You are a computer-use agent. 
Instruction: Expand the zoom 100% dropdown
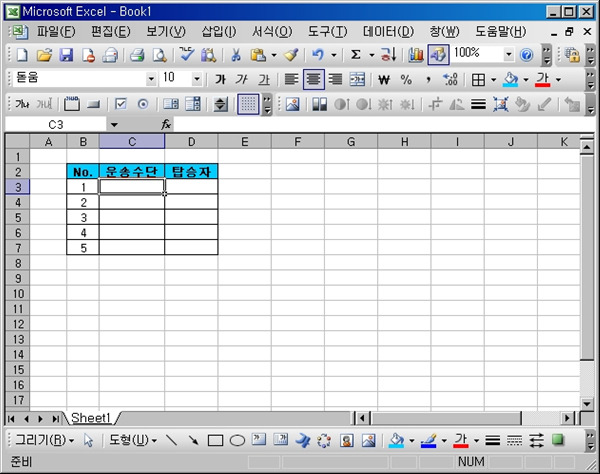[508, 55]
